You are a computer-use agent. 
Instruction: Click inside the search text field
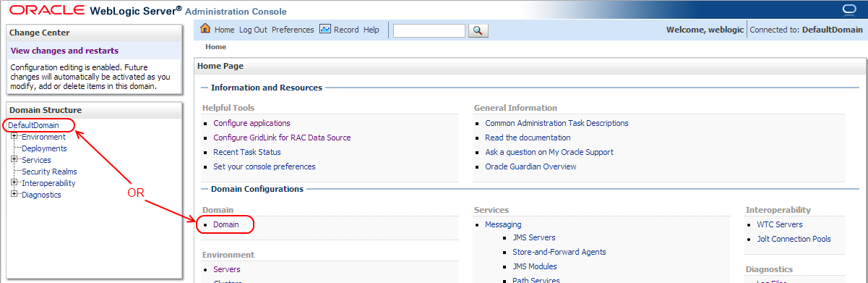click(x=429, y=30)
